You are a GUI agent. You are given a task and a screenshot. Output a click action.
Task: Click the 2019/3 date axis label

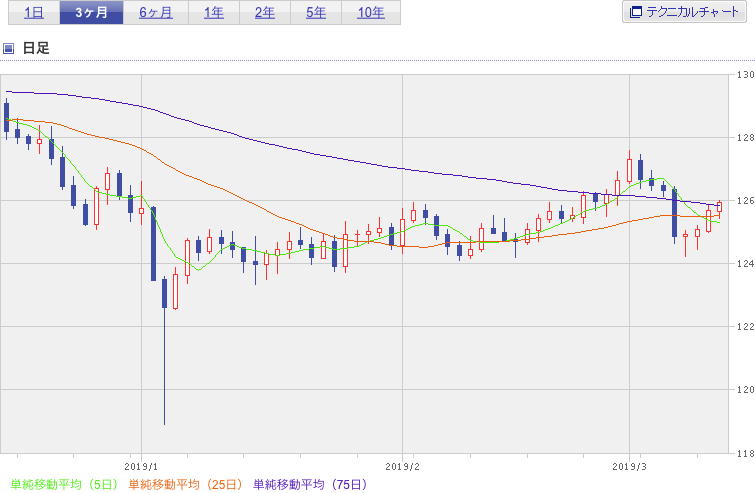(x=629, y=467)
